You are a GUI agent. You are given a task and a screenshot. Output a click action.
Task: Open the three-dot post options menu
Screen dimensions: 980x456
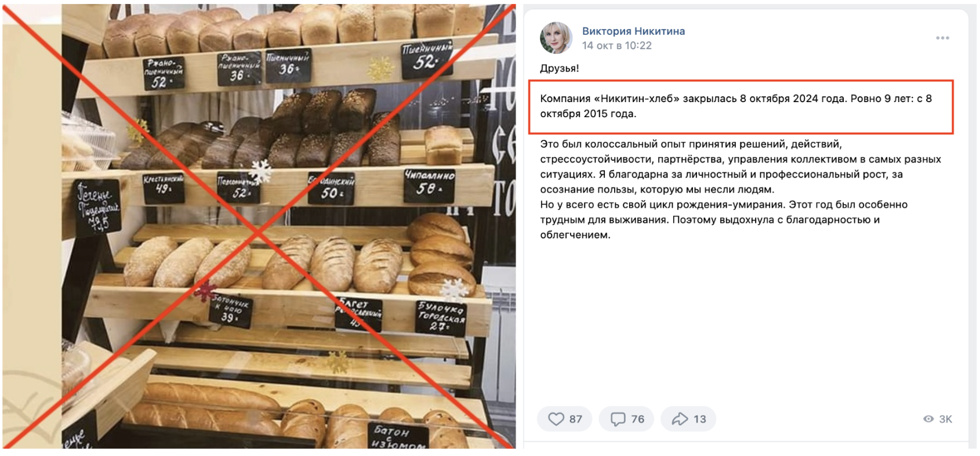pyautogui.click(x=942, y=38)
